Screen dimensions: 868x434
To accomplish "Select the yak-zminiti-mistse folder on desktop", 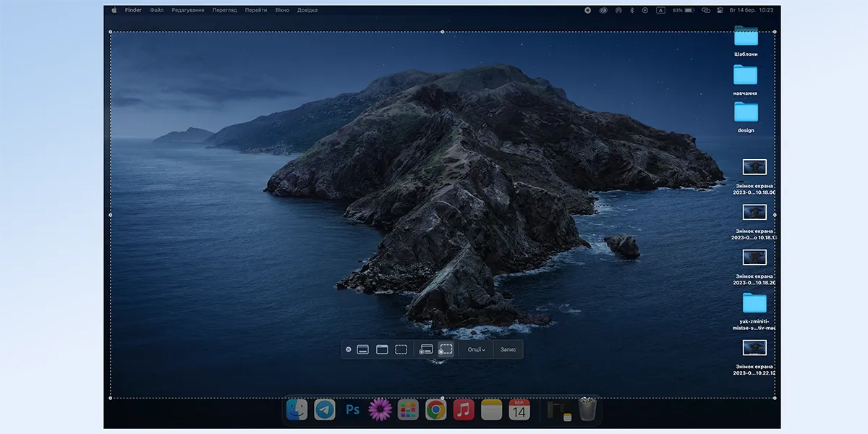I will click(x=754, y=302).
